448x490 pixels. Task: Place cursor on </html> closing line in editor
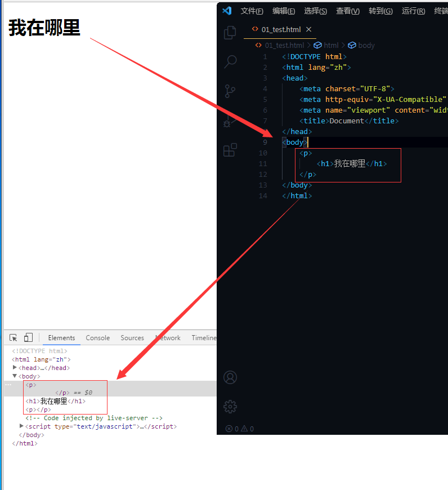(297, 196)
